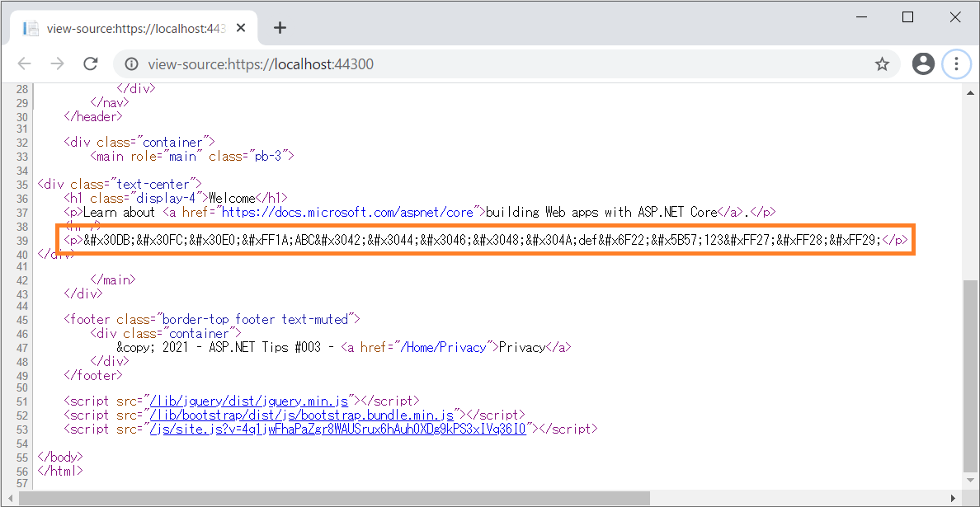Open the bootstrap.bundle.min.js script link
This screenshot has width=980, height=507.
coord(300,415)
